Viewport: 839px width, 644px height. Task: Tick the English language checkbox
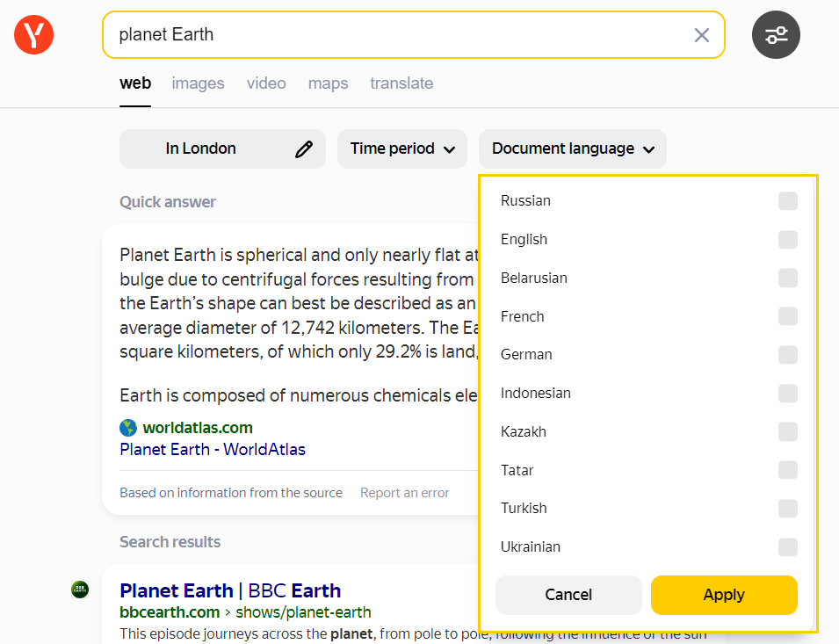point(787,240)
